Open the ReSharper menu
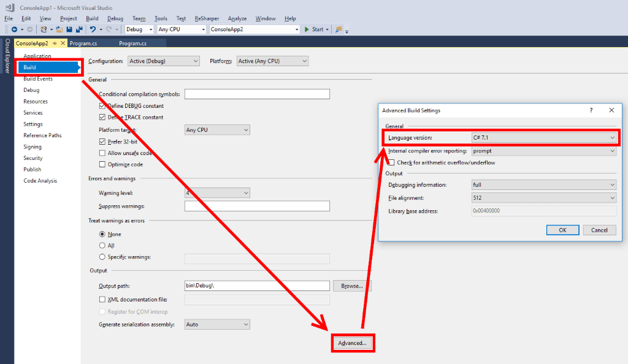Screen dimensions: 628x364 [x=207, y=18]
